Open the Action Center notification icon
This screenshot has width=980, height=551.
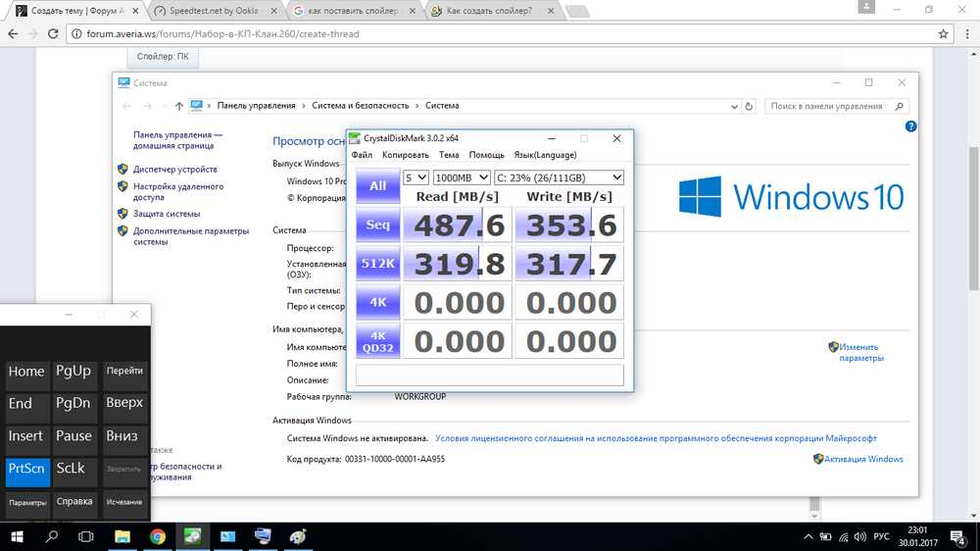(958, 536)
